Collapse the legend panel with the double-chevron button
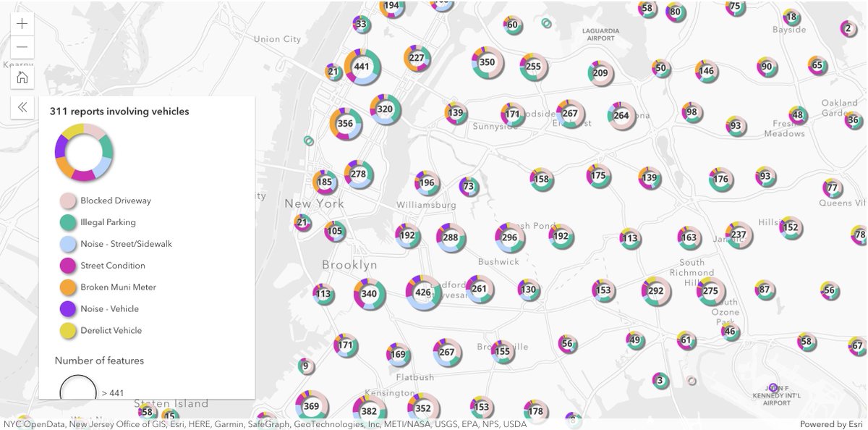 click(22, 107)
